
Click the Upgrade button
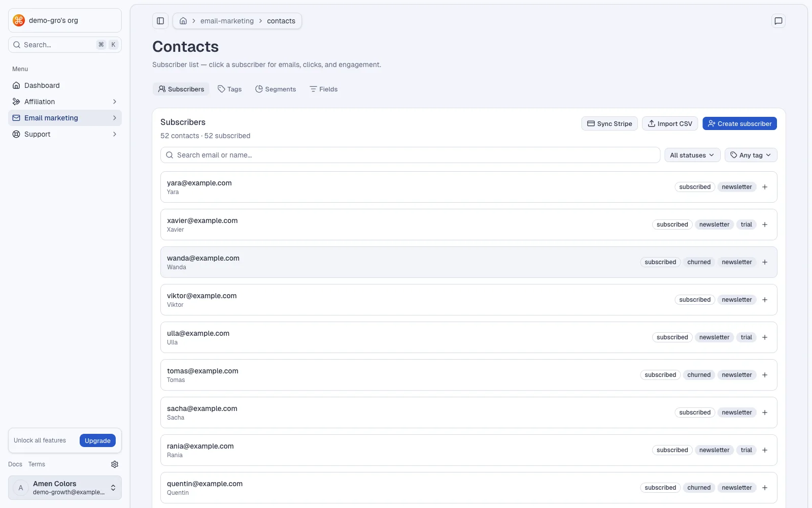97,440
